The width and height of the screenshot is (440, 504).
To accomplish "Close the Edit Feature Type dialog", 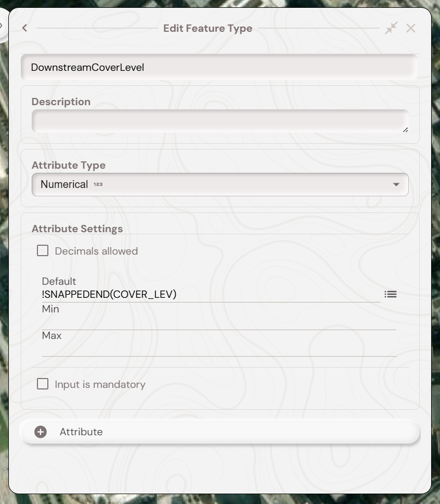I will (x=411, y=28).
